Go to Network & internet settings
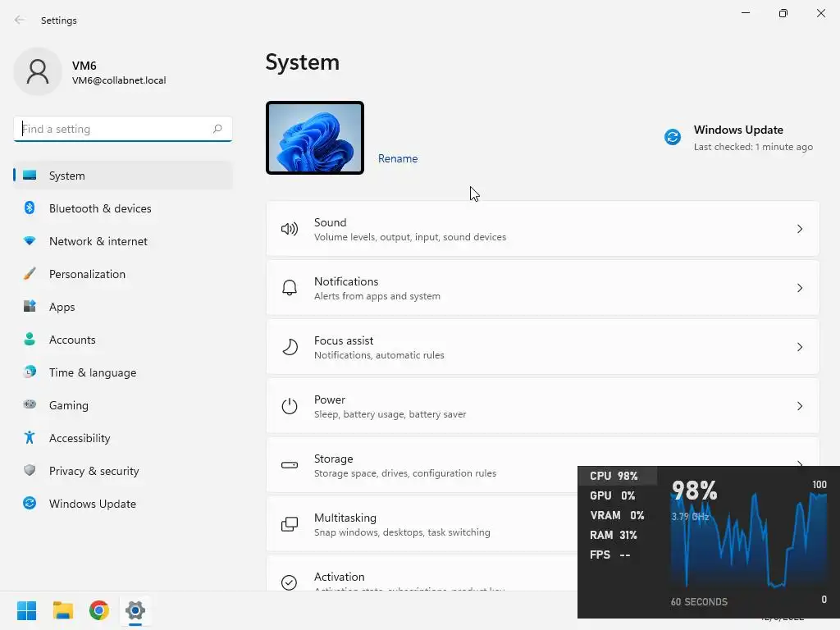Viewport: 840px width, 630px height. click(123, 241)
